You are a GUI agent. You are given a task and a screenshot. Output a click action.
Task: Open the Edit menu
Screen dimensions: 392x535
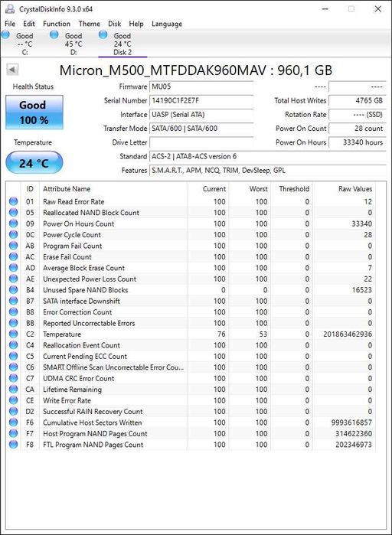[29, 24]
